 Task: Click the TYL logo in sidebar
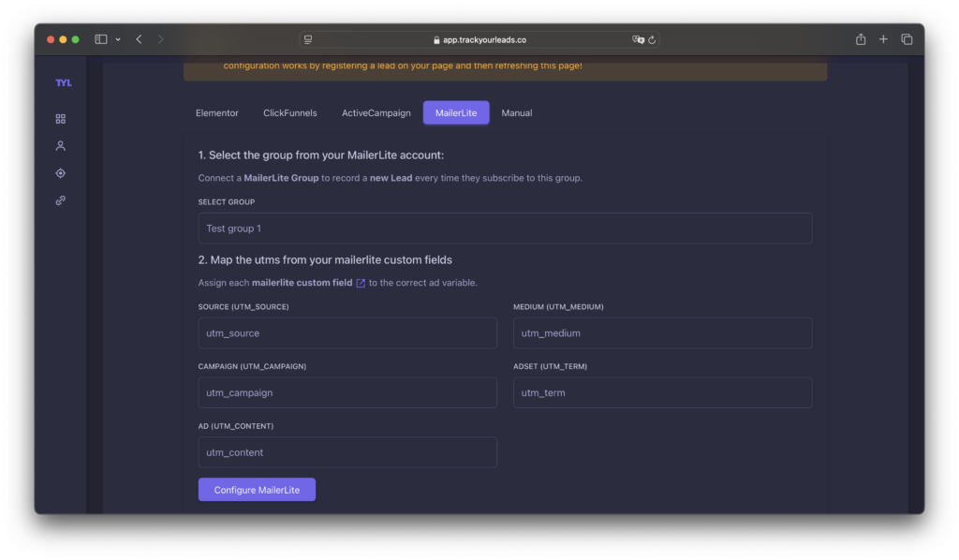[x=64, y=82]
